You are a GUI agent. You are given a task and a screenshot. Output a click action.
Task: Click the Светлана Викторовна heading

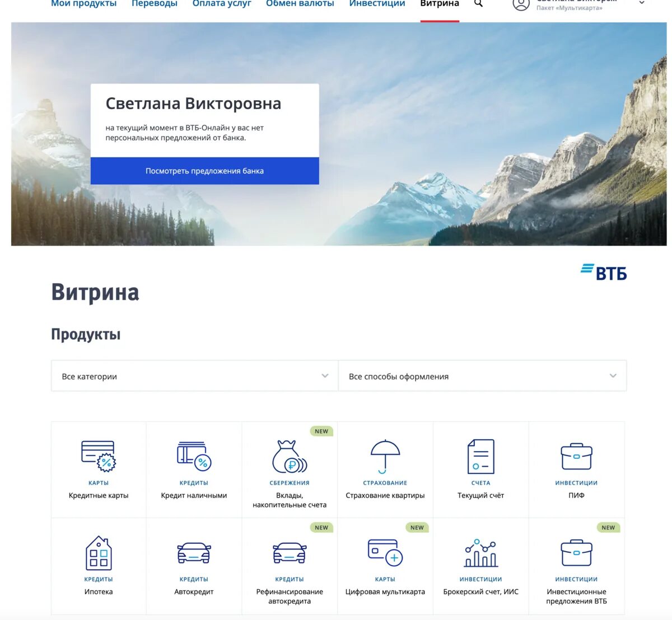(x=193, y=104)
